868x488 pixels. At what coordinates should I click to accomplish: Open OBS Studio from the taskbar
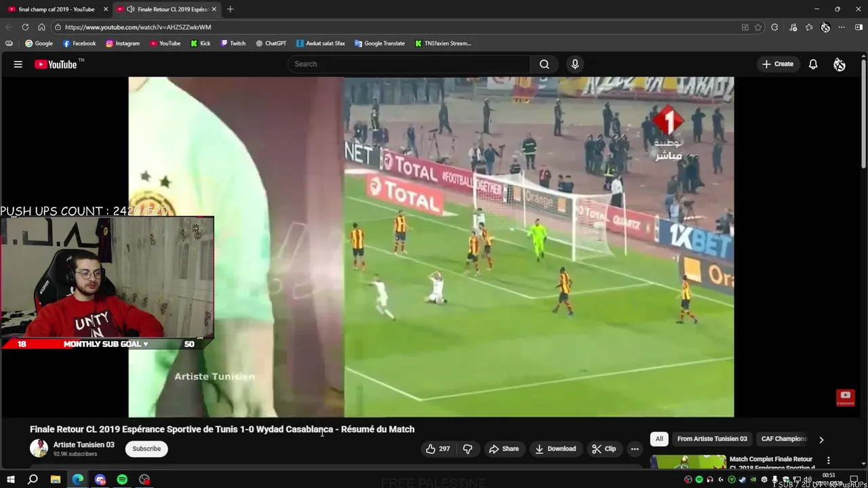[144, 479]
